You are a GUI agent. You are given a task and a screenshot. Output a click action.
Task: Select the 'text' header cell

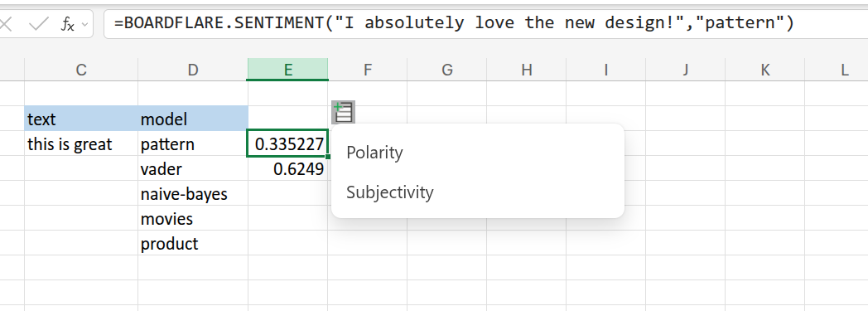[x=81, y=119]
